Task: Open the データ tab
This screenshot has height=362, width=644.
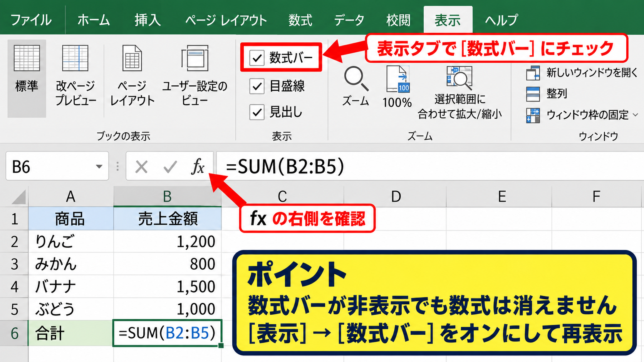Action: click(349, 20)
